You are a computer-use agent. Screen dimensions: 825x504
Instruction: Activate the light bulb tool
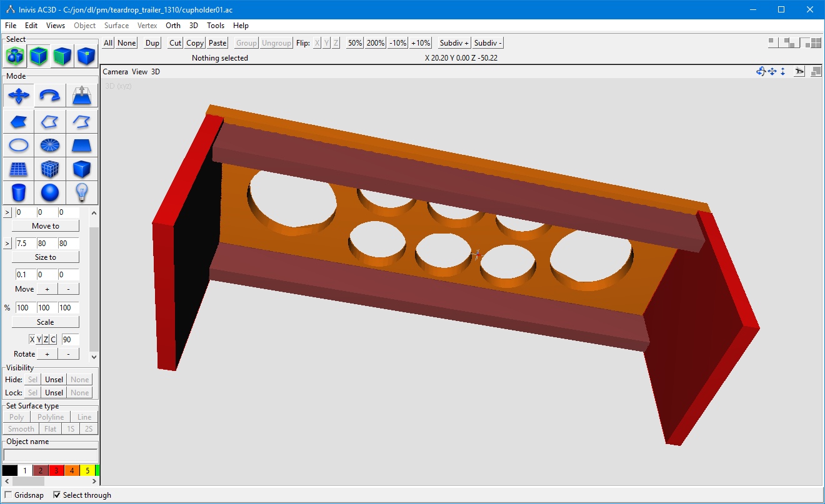tap(82, 192)
